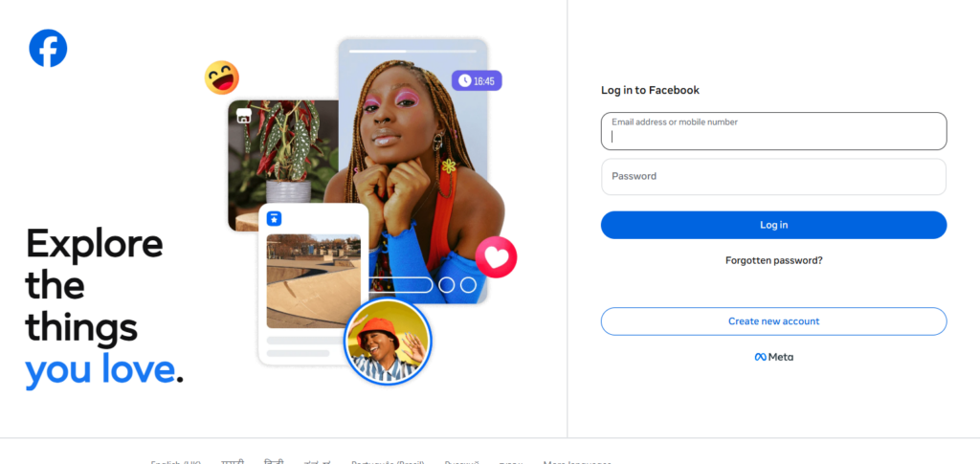Viewport: 980px width, 464px height.
Task: Click the circular profile photo with orange hat
Action: point(388,341)
